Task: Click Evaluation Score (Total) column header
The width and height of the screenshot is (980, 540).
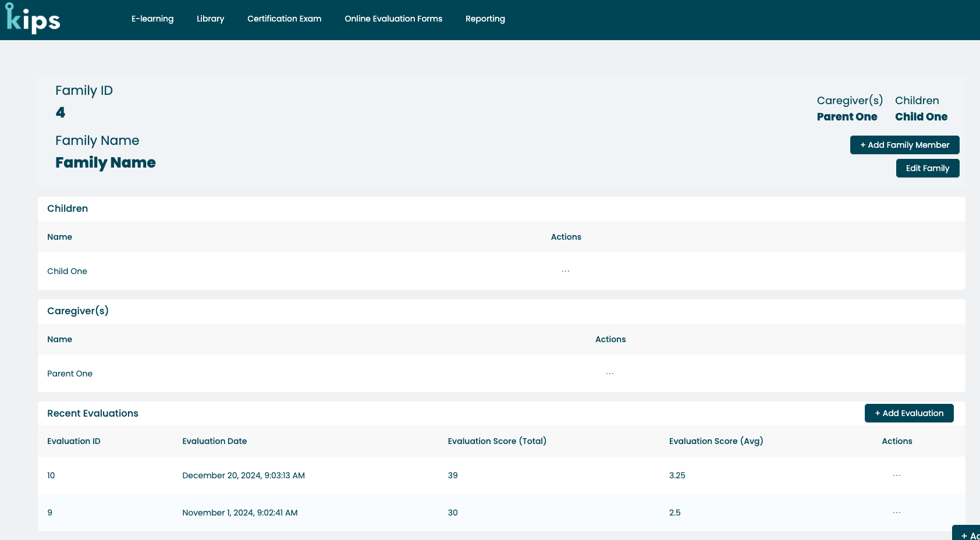Action: [x=497, y=441]
